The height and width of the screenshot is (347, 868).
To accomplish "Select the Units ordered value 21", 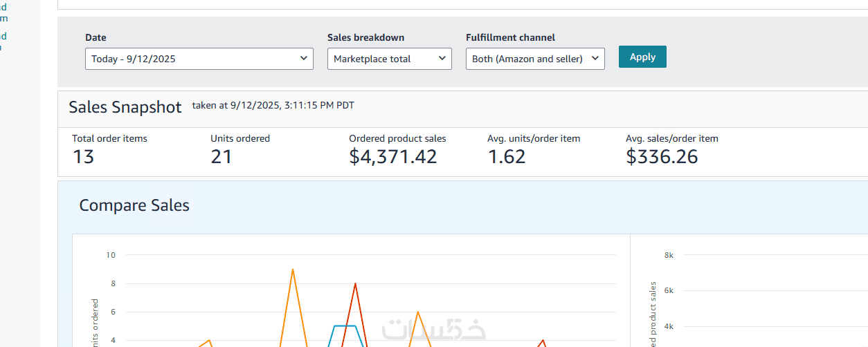I will [x=221, y=157].
